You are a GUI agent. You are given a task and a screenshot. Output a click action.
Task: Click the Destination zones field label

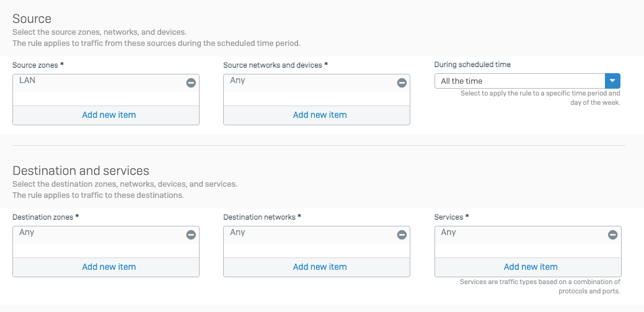pyautogui.click(x=46, y=217)
